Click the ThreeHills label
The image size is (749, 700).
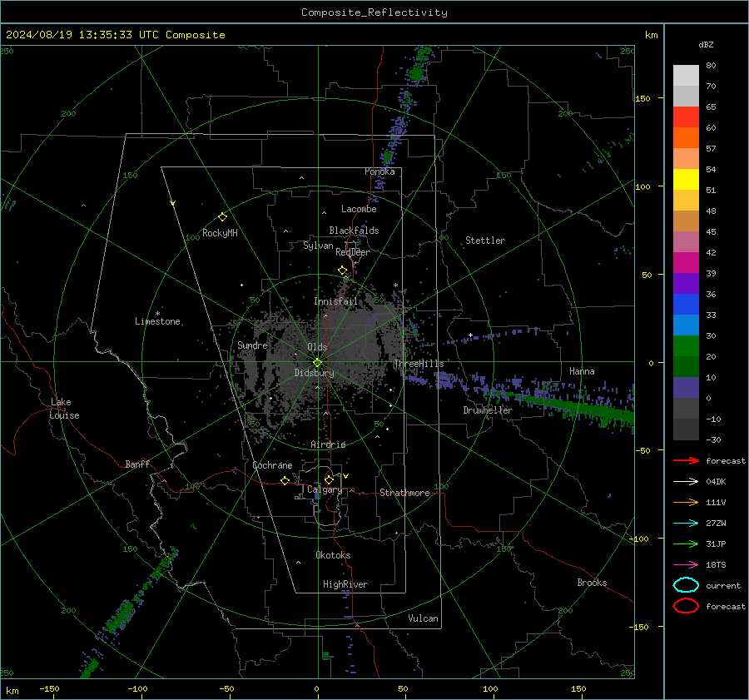click(x=419, y=364)
